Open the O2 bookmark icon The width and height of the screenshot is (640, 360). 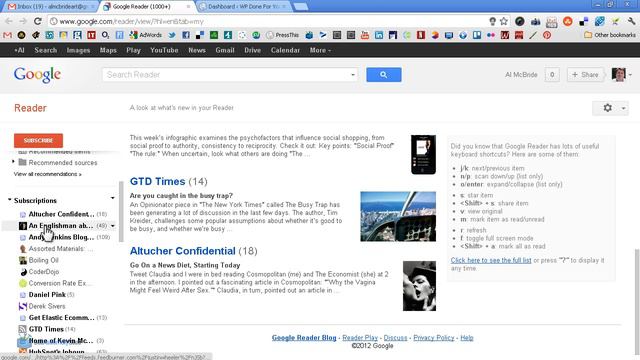(105, 35)
